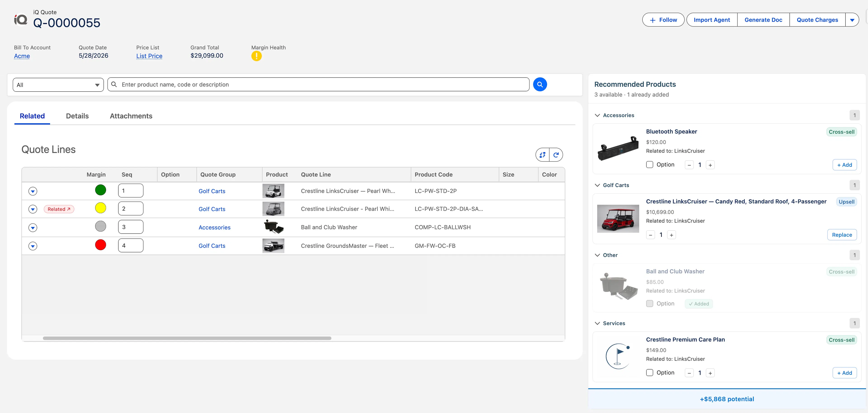The height and width of the screenshot is (413, 868).
Task: Click the Pearl White cart thumbnail in row 1
Action: click(x=273, y=191)
